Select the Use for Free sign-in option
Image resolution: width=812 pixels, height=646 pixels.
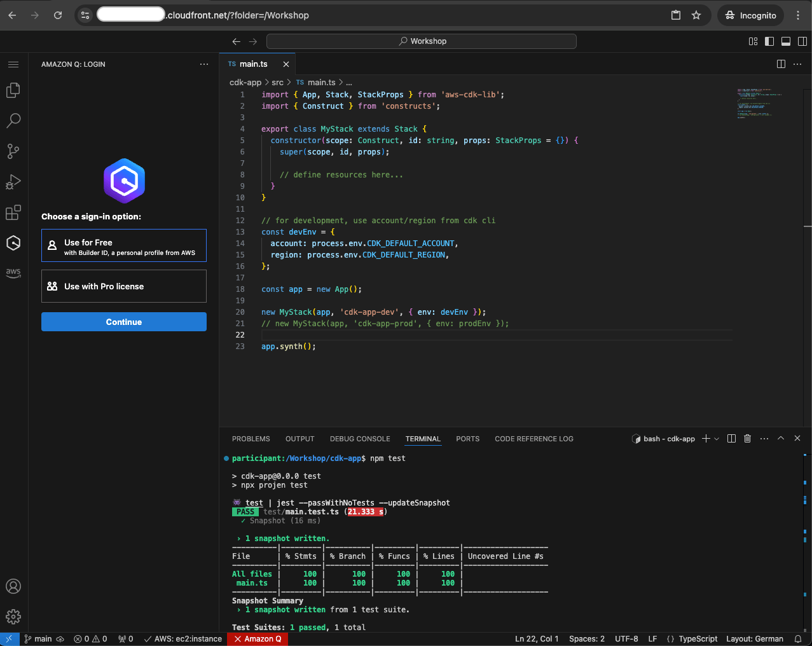(x=124, y=245)
